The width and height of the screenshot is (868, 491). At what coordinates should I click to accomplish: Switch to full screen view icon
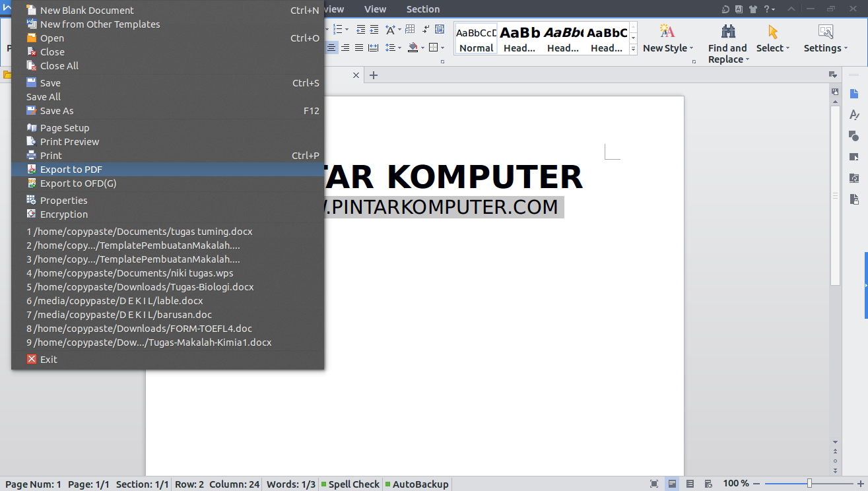click(x=654, y=484)
